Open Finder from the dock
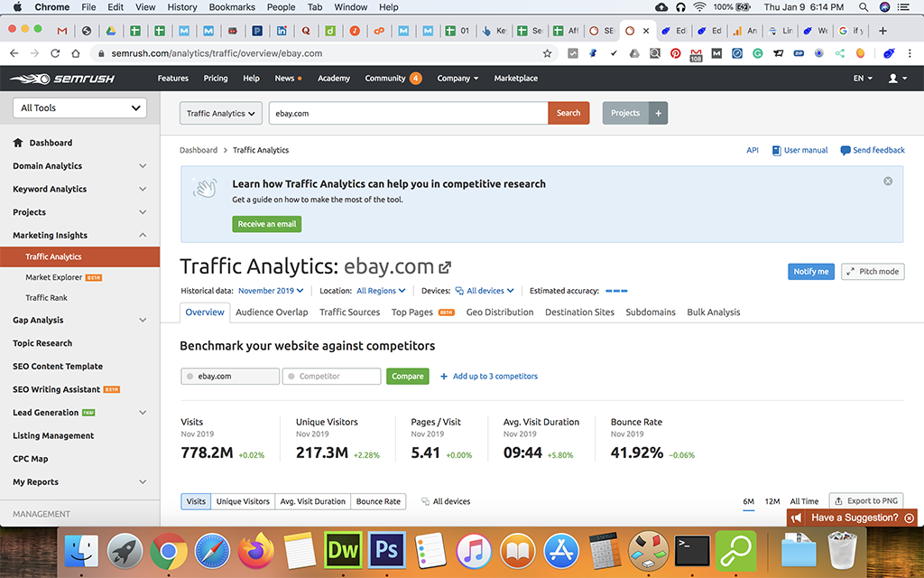This screenshot has width=924, height=578. pos(81,551)
